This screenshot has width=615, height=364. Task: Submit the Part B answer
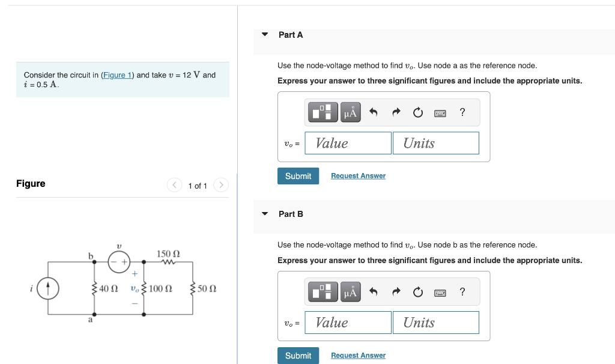(x=298, y=355)
